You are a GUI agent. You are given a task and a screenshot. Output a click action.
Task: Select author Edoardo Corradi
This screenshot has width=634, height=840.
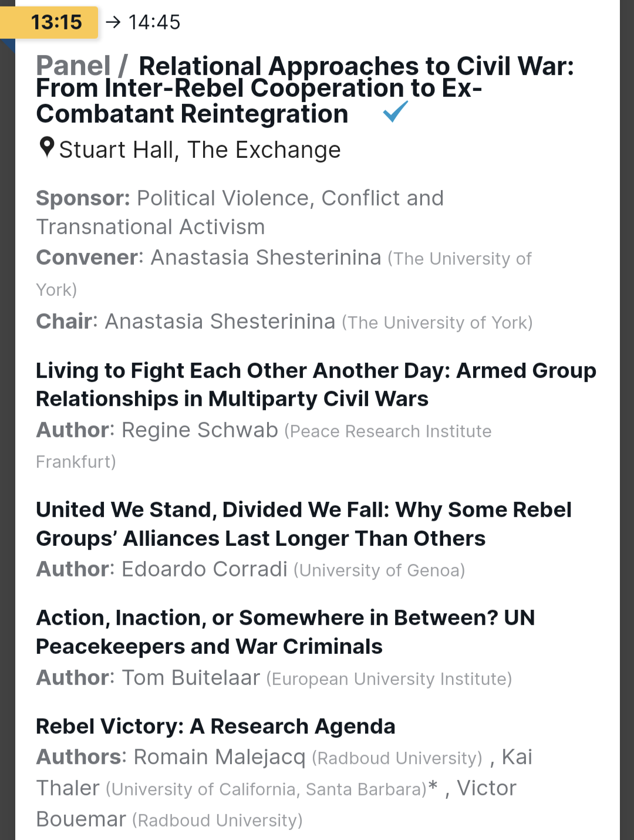[204, 569]
